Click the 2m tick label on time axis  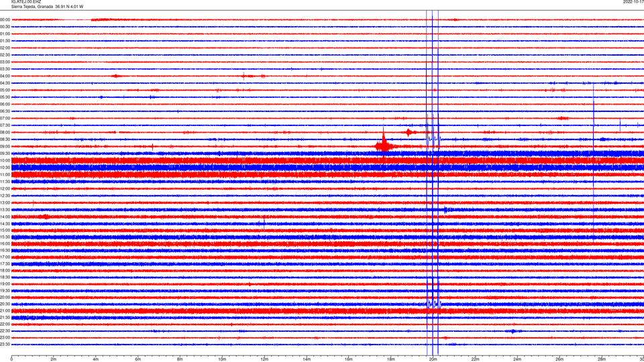click(54, 359)
